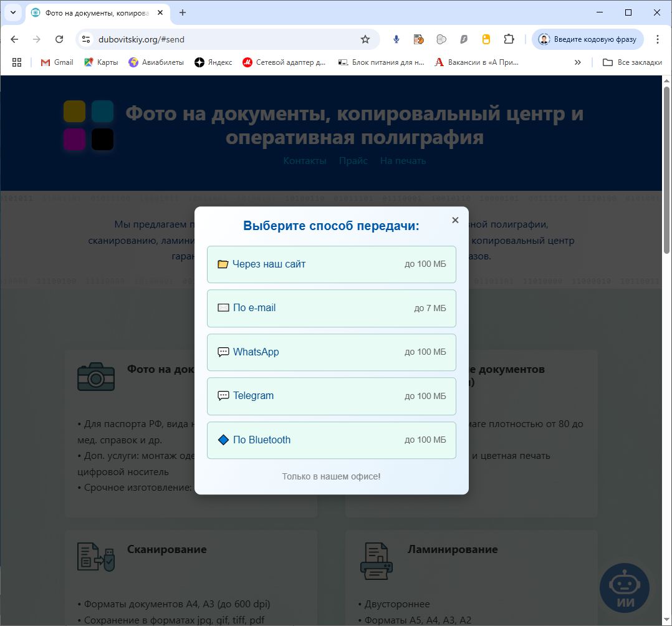Click the yellow square in site logo
The width and height of the screenshot is (672, 626).
tap(75, 112)
